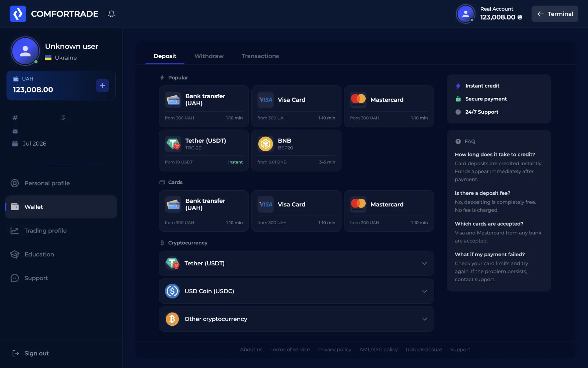Open notifications bell
The height and width of the screenshot is (368, 588).
pyautogui.click(x=111, y=14)
